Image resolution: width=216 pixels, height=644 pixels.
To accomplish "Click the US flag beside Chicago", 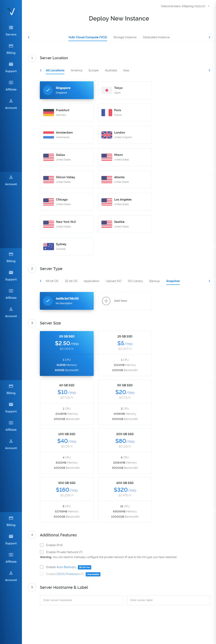I will pyautogui.click(x=48, y=202).
